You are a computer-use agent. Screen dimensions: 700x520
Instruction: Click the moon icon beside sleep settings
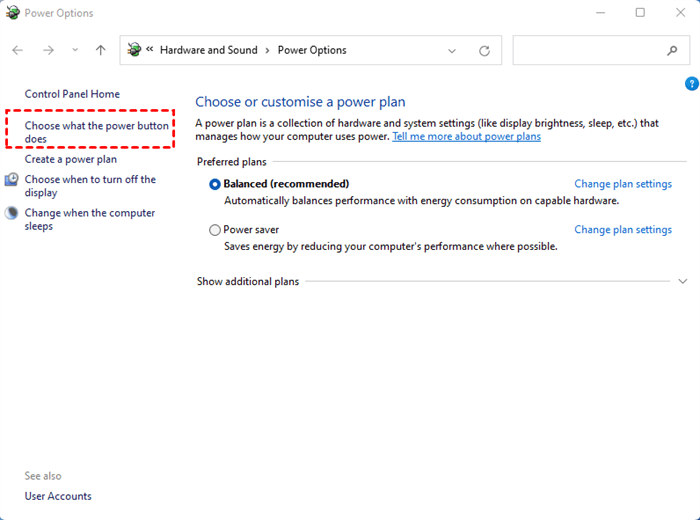click(x=12, y=213)
